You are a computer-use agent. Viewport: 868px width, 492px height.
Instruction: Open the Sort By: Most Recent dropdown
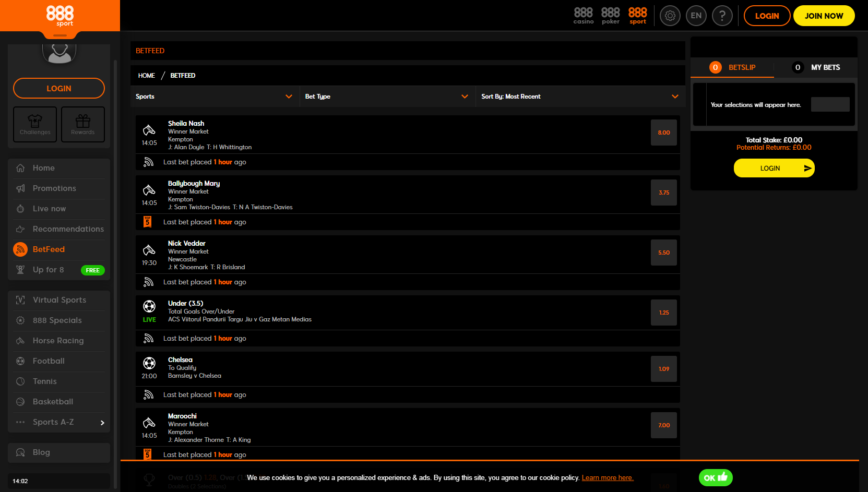coord(580,97)
